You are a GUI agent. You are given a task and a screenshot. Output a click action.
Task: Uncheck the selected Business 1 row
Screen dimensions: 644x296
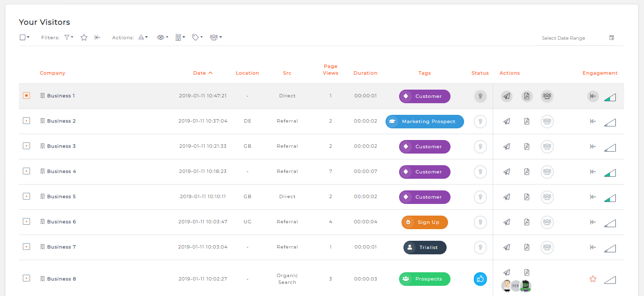click(x=26, y=95)
